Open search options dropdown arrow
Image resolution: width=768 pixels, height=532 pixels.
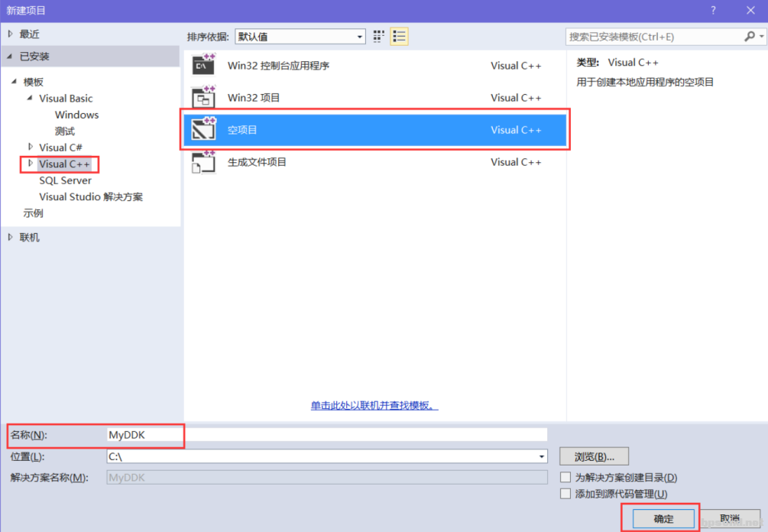[761, 36]
